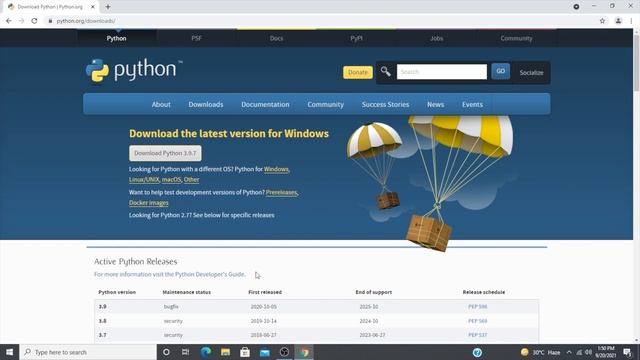Follow the Linux/UNIX link
Image resolution: width=640 pixels, height=360 pixels.
coord(144,180)
